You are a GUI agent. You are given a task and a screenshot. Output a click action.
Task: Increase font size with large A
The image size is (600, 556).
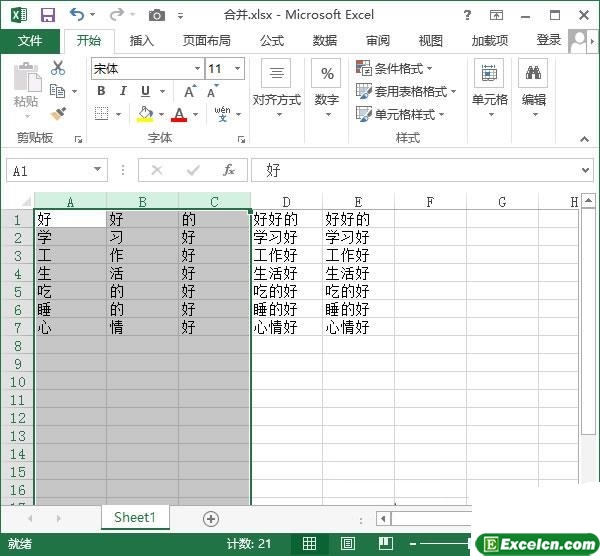190,91
